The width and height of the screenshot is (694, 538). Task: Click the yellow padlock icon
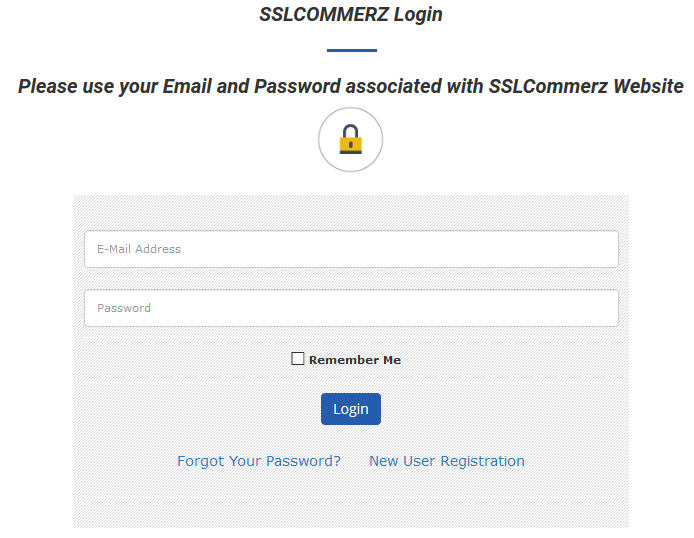click(x=351, y=139)
